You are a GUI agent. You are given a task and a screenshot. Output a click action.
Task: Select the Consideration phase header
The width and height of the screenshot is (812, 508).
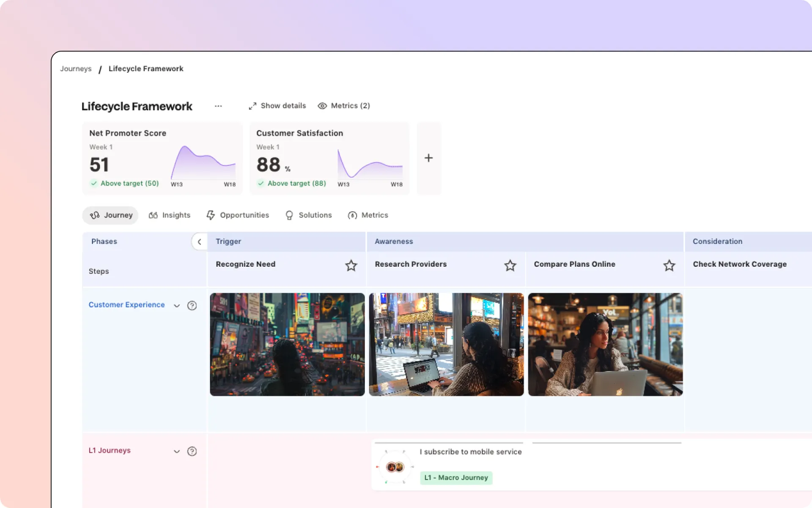(x=749, y=241)
